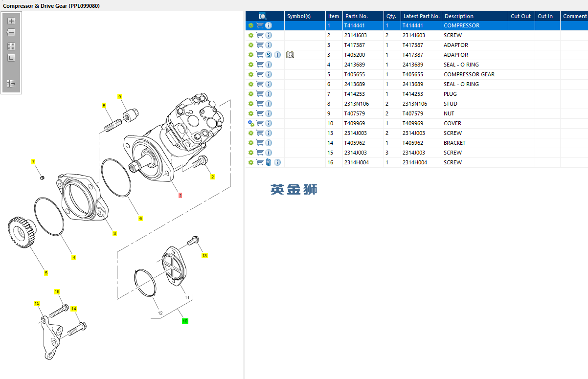Click the four-squares grid view icon
This screenshot has height=379, width=588.
(11, 46)
